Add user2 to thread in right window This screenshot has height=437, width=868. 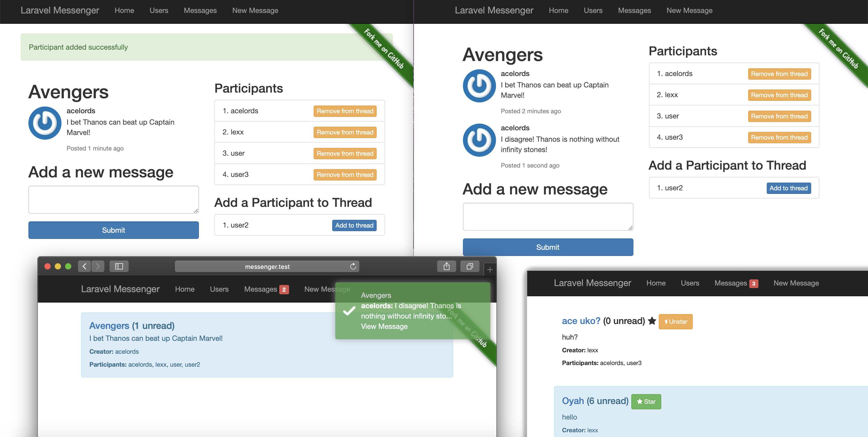(788, 188)
